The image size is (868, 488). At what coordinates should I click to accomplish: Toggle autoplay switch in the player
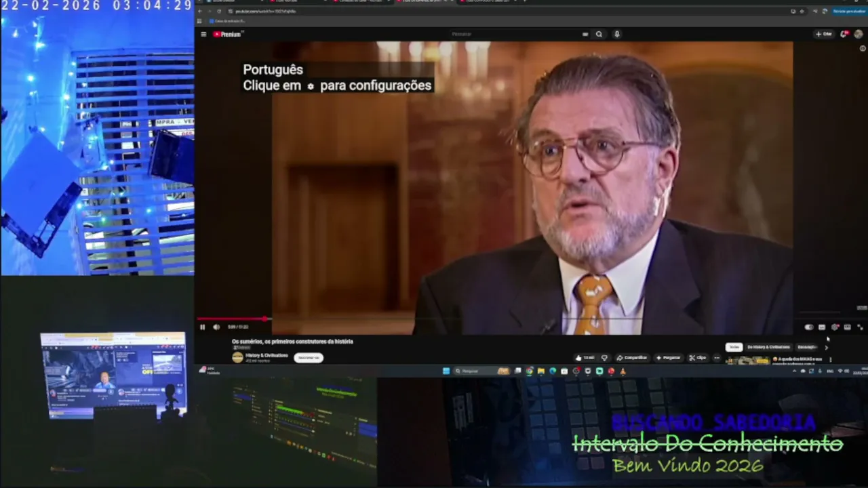tap(809, 327)
